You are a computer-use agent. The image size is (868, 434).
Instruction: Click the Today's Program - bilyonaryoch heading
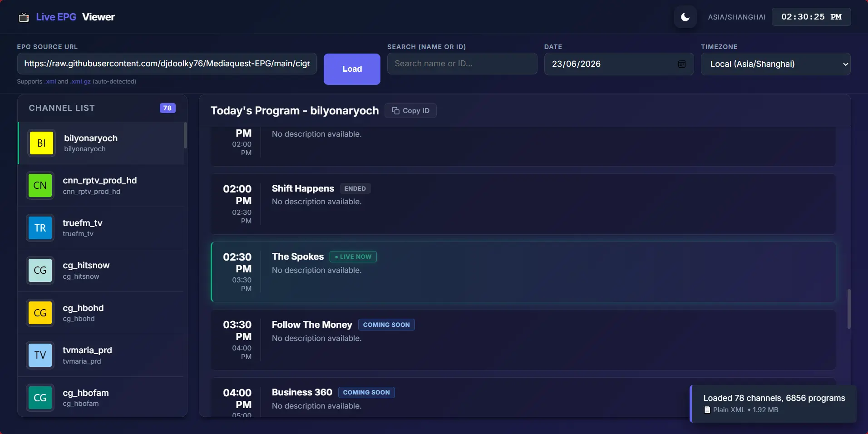295,111
